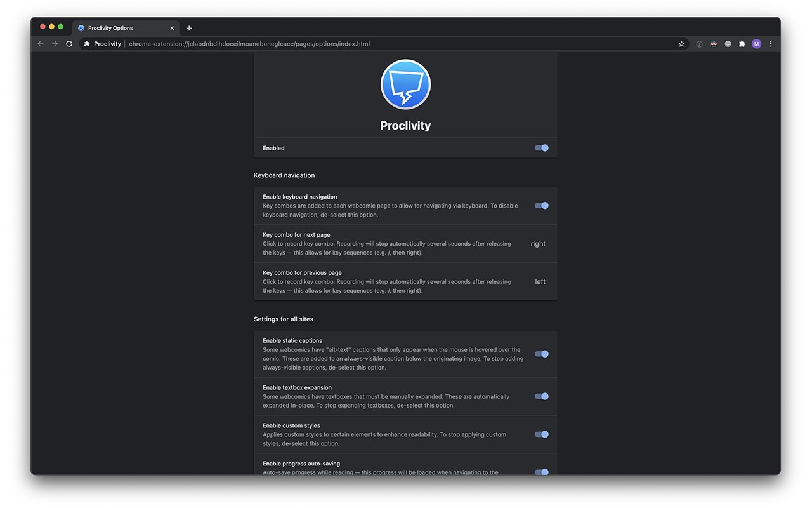
Task: Click the grey round extension icon
Action: pyautogui.click(x=728, y=44)
